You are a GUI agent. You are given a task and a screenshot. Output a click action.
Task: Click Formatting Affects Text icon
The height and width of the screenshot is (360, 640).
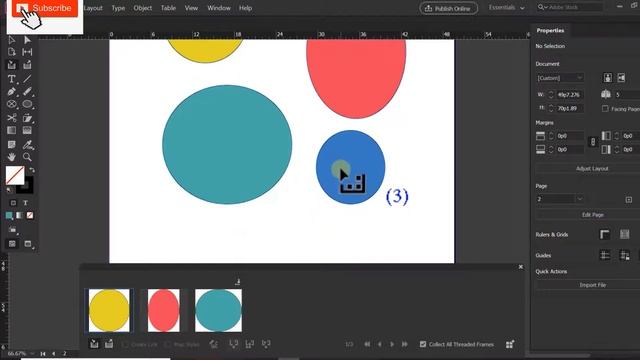pyautogui.click(x=25, y=203)
